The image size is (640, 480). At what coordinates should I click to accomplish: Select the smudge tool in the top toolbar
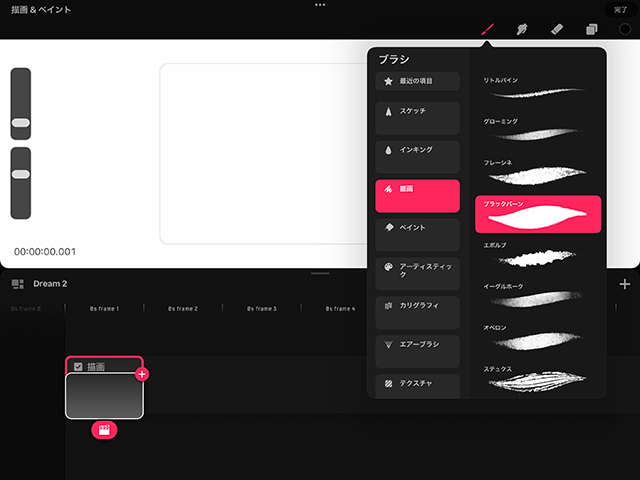pyautogui.click(x=522, y=30)
